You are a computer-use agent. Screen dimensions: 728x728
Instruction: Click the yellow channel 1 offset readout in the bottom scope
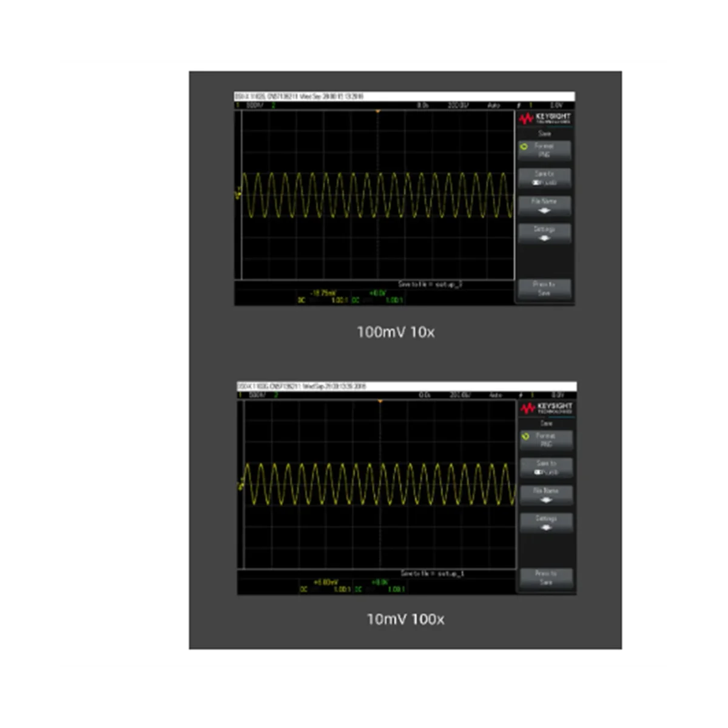tap(326, 582)
